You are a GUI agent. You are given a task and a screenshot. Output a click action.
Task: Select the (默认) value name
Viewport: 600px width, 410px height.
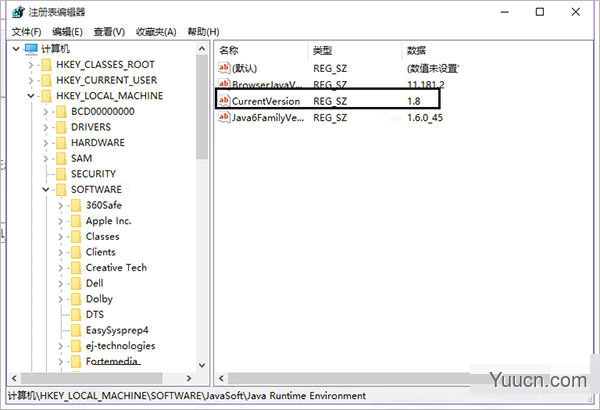click(x=245, y=69)
